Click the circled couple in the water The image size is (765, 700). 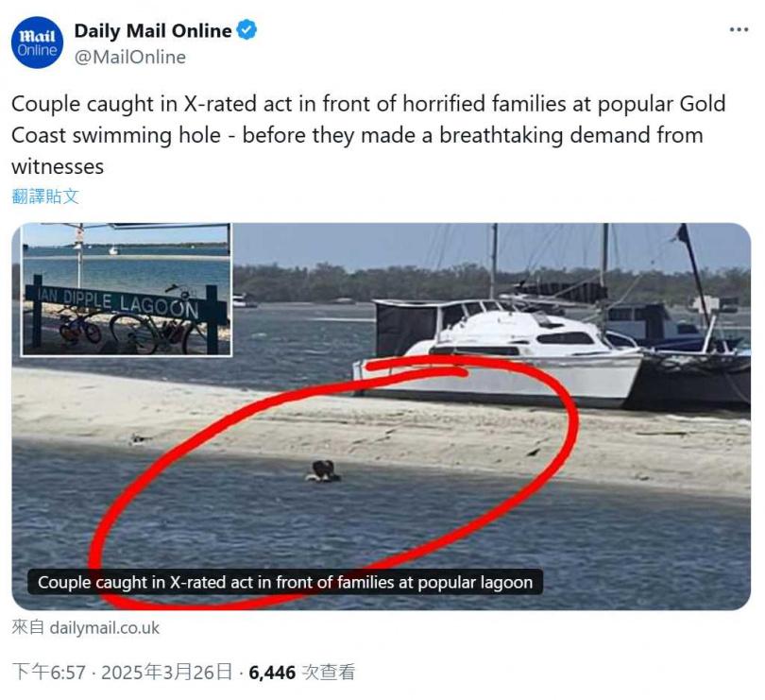tap(322, 471)
